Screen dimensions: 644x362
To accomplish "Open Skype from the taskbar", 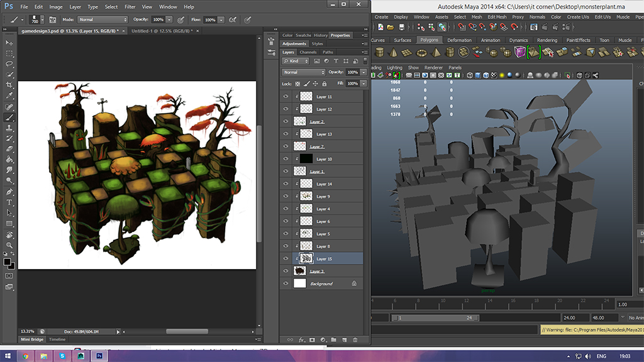I will 62,356.
